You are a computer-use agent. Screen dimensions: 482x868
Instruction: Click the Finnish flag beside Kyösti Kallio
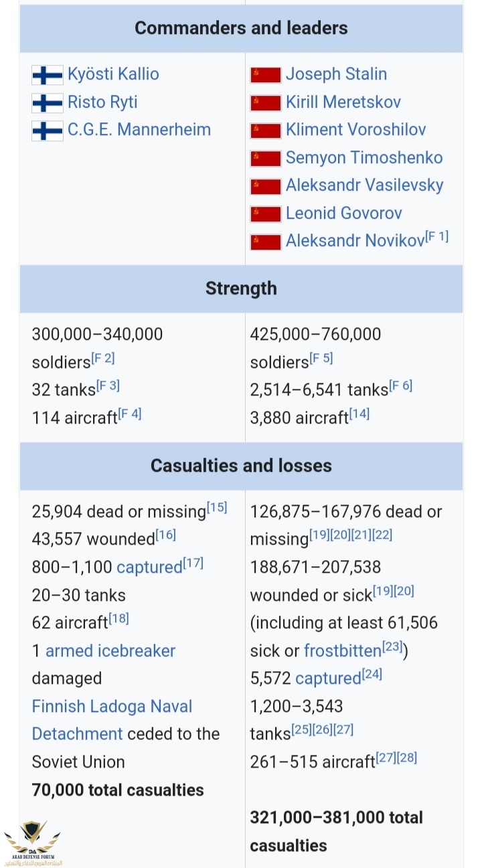point(48,75)
